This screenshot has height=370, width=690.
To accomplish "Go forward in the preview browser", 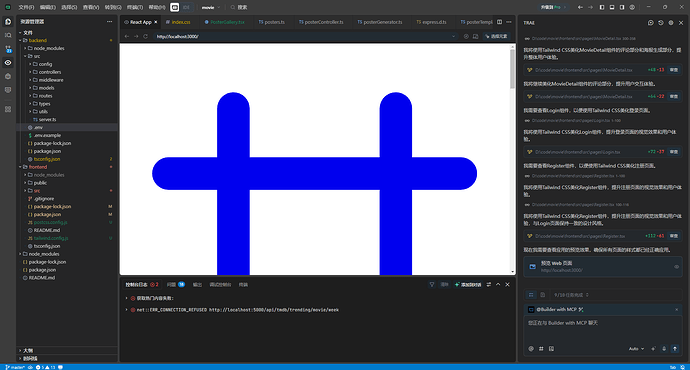I will click(x=136, y=37).
